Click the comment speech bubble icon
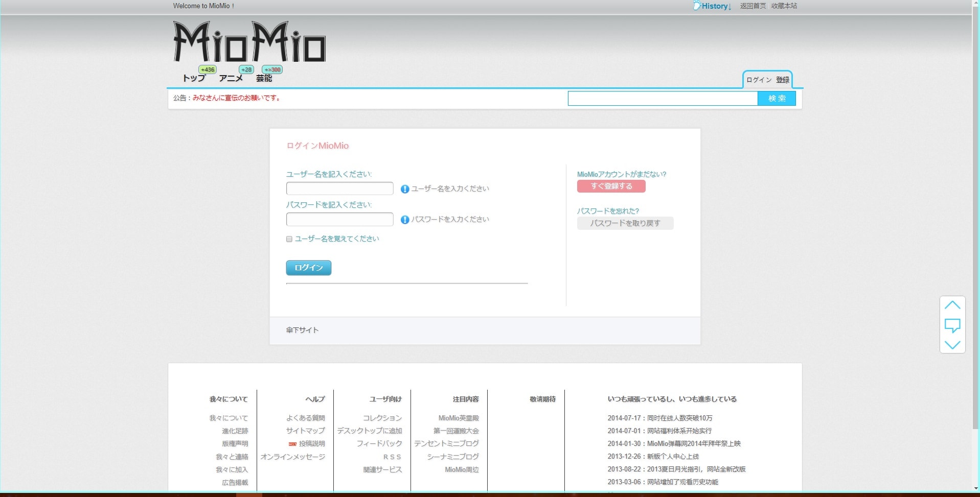 click(952, 325)
